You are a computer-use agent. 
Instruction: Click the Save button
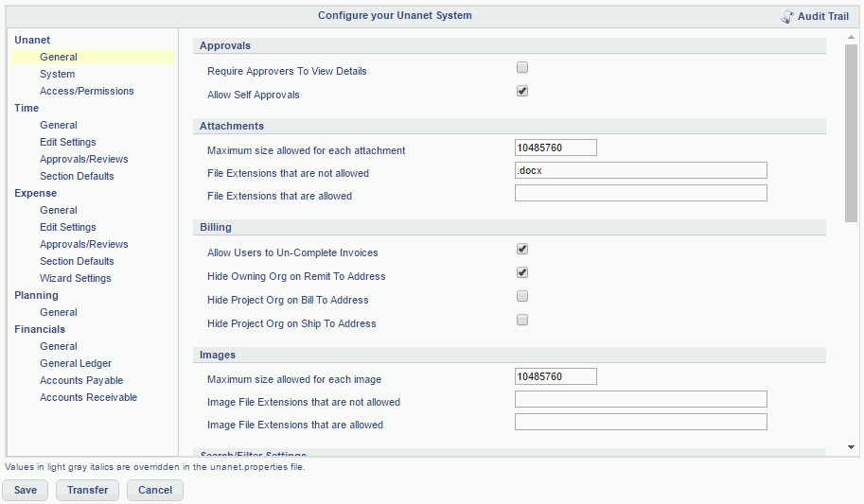click(26, 490)
